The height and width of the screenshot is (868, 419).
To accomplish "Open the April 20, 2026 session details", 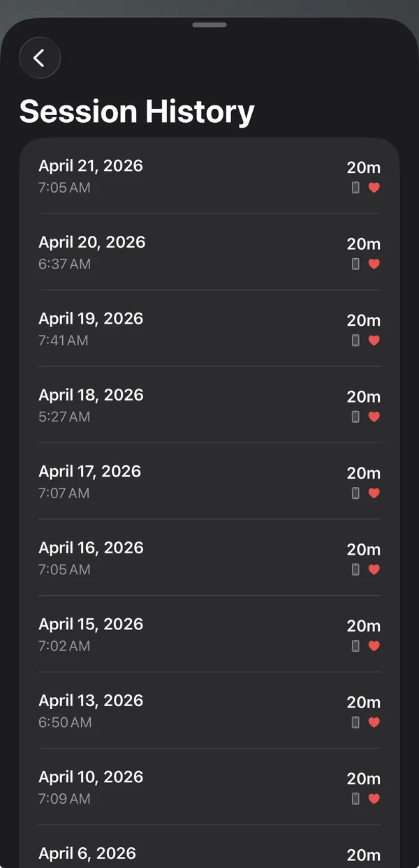I will tap(209, 252).
